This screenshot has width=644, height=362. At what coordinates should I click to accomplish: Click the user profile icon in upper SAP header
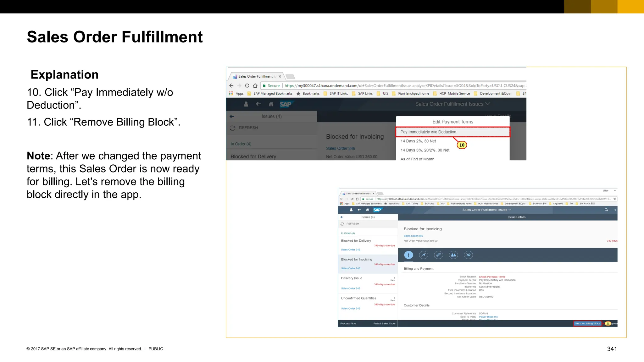[x=246, y=104]
